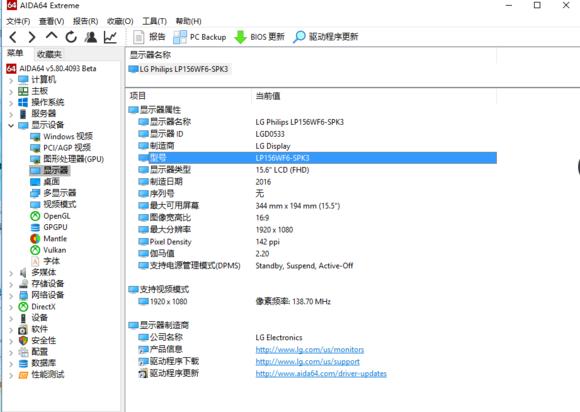Screen dimensions: 580x412
Task: Go back with the left arrow toolbar icon
Action: pos(13,37)
